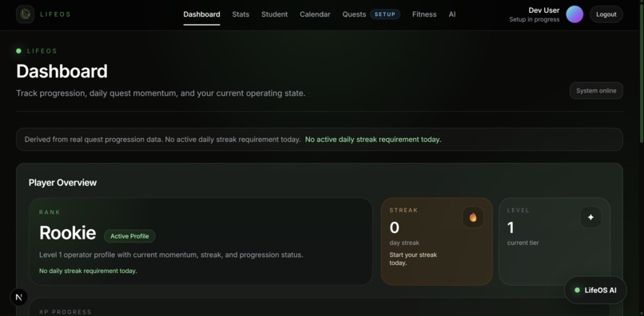
Task: Click the Track progression subtitle text
Action: 161,93
